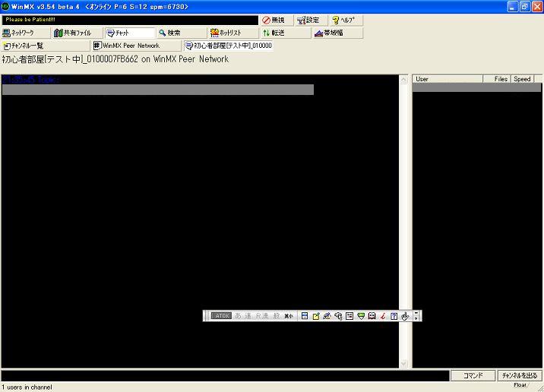Screen dimensions: 544x392
Task: Click the ATOK label on IME bar
Action: pyautogui.click(x=220, y=316)
